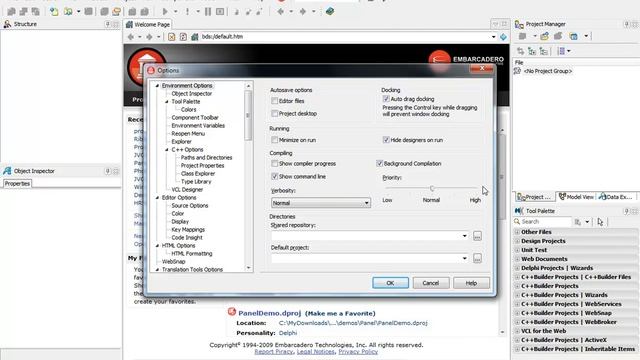Screen dimensions: 640x360
Task: Collapse the Environment Options tree node
Action: click(157, 86)
